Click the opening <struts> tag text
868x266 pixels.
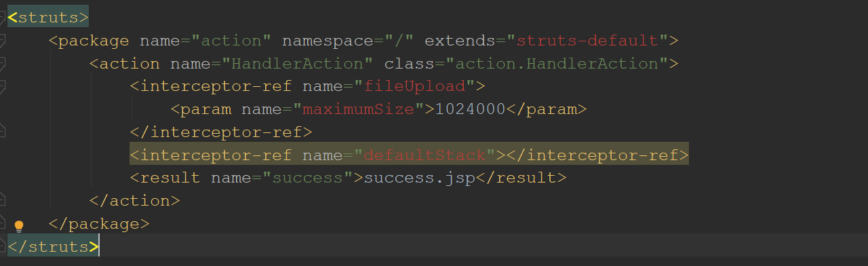tap(48, 18)
